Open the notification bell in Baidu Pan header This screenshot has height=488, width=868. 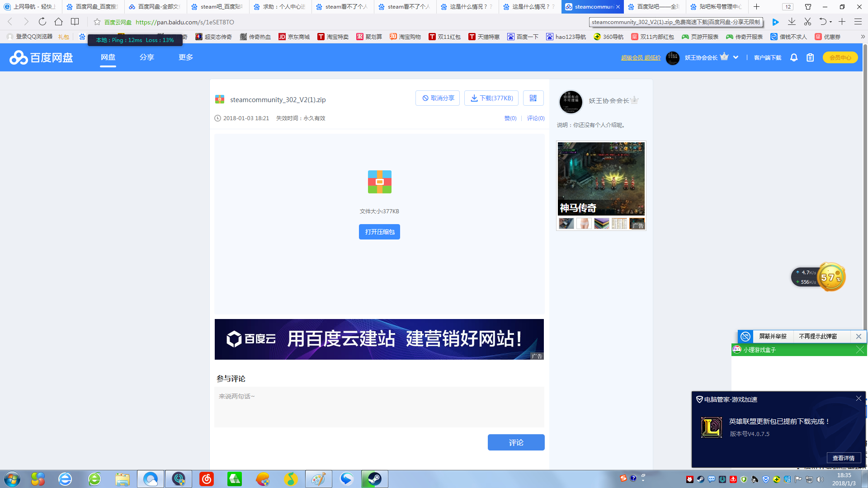click(x=793, y=57)
